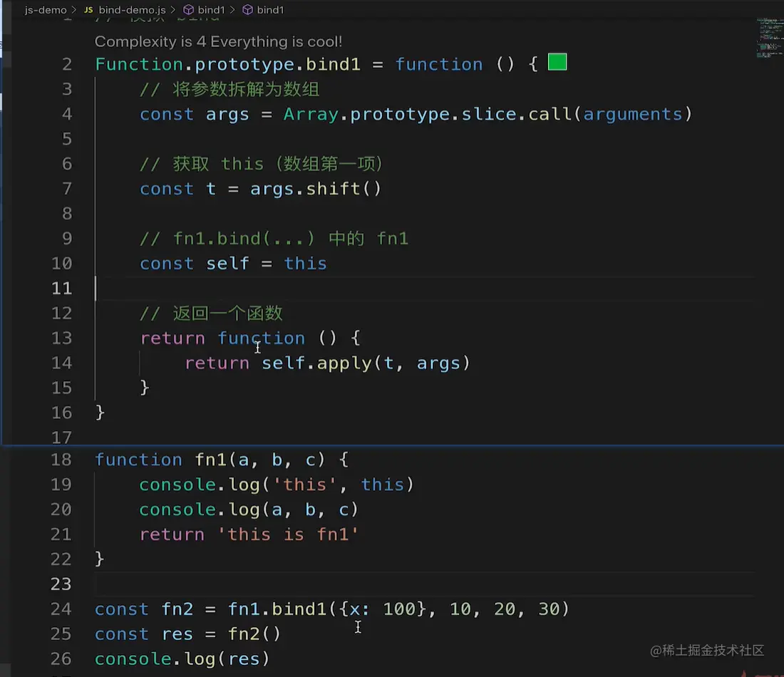This screenshot has width=784, height=677.
Task: Click 'args.shift()' on line 7
Action: 316,189
